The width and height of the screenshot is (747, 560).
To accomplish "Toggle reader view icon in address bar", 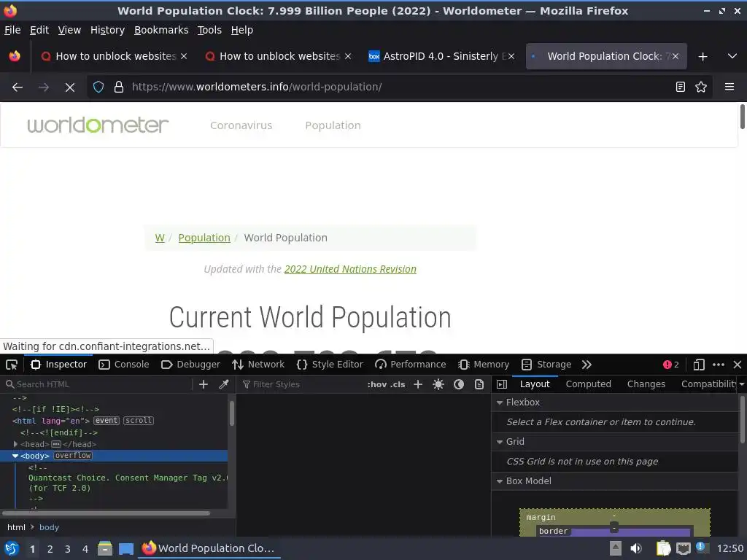I will pos(681,87).
